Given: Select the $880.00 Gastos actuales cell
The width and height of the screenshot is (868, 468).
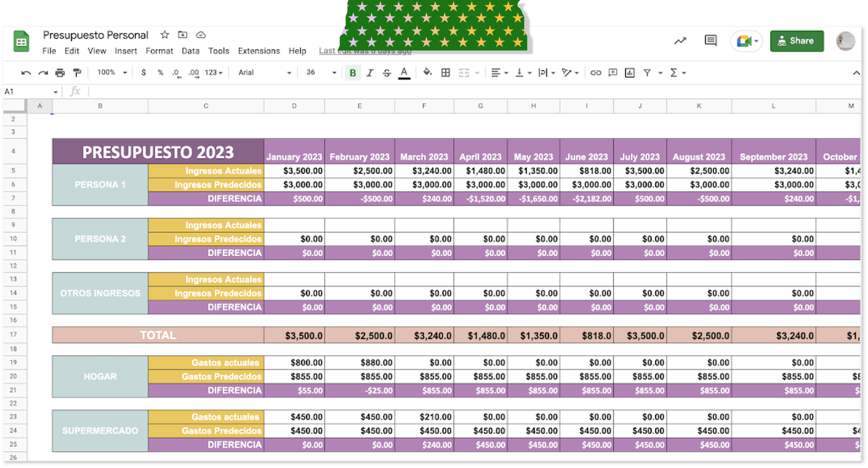Looking at the screenshot, I should pos(360,363).
